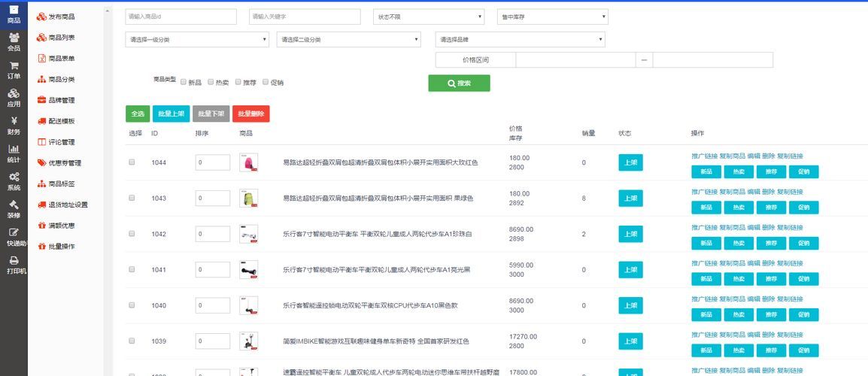Click the file icon beside 商品表单
Screen dimensions: 868x376
click(x=41, y=58)
